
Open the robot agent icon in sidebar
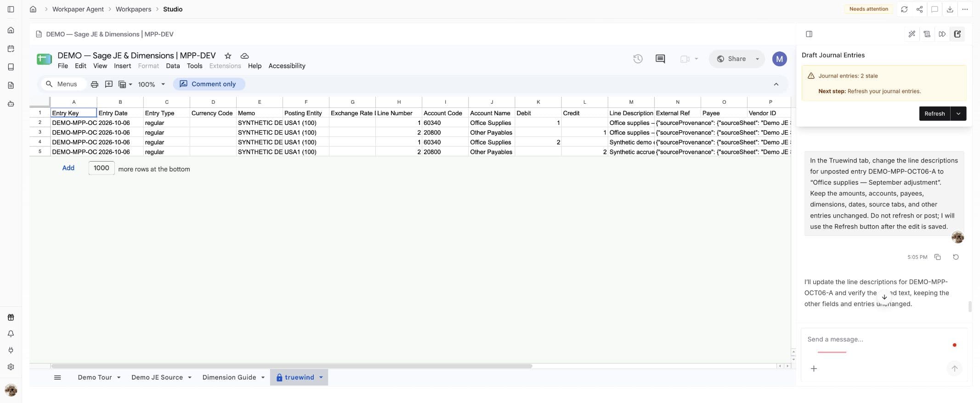(11, 104)
